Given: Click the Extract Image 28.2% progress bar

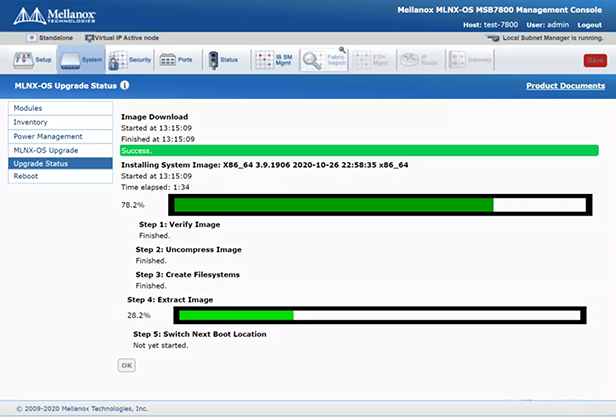Looking at the screenshot, I should click(x=380, y=315).
